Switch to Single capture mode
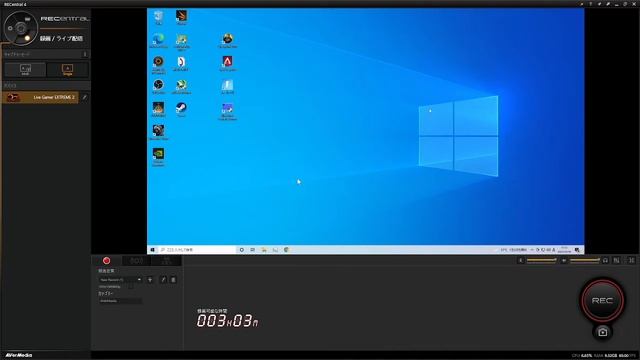Image resolution: width=640 pixels, height=360 pixels. (67, 70)
